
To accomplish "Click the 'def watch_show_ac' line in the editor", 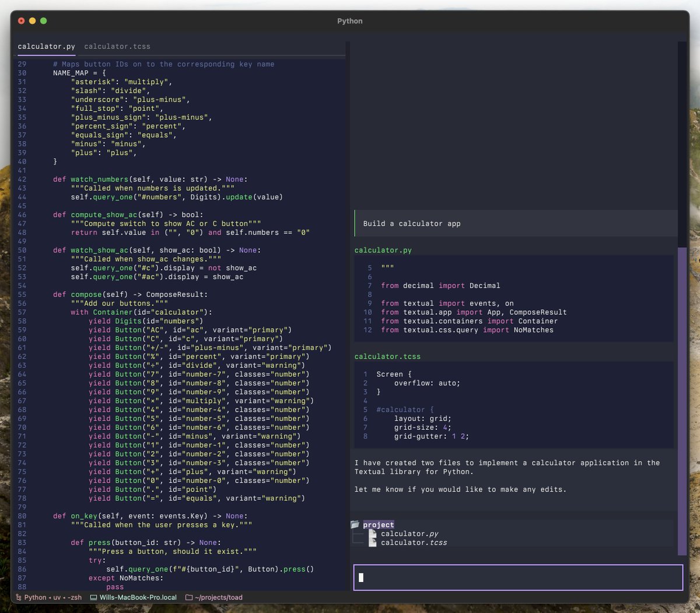I will (157, 250).
